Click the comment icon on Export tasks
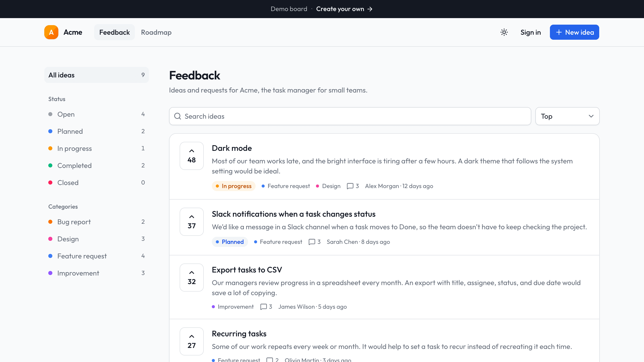 click(263, 307)
